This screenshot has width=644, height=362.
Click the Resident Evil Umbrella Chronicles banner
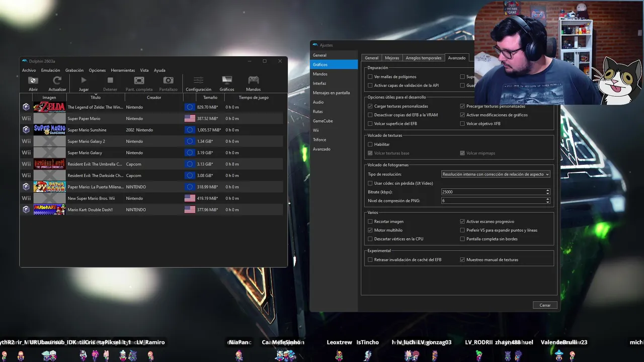49,164
